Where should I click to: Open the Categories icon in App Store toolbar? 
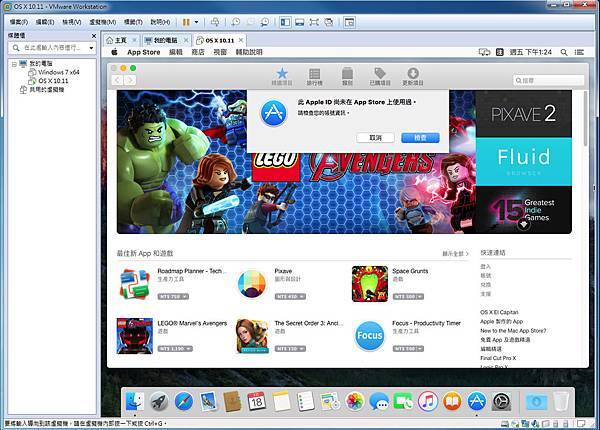pyautogui.click(x=347, y=77)
